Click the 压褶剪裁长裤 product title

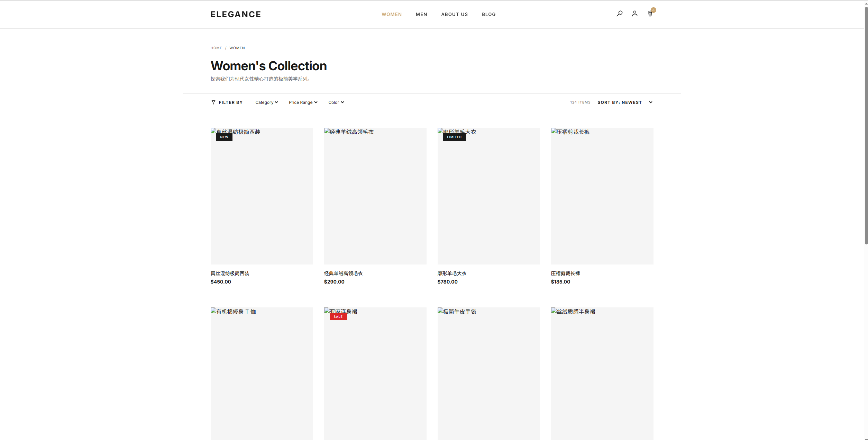tap(565, 273)
